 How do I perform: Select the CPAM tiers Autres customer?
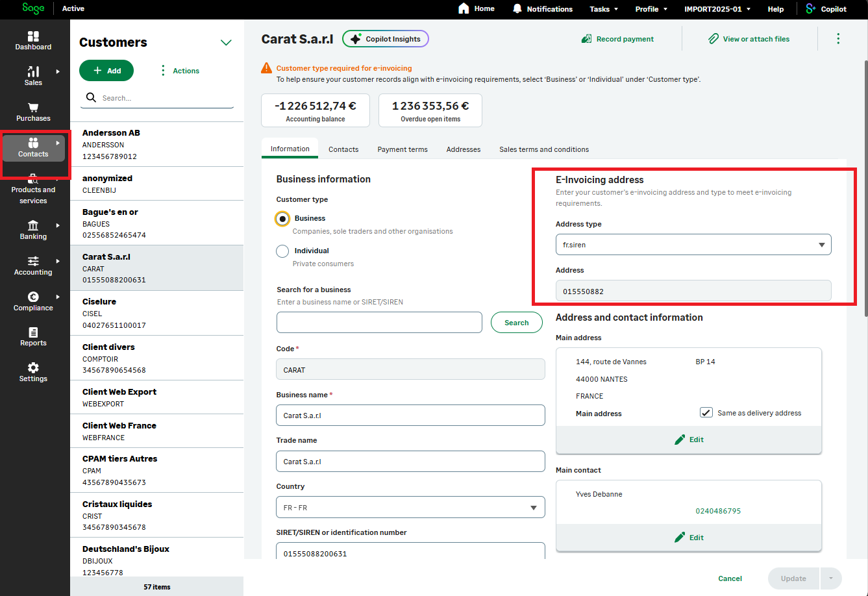tap(156, 470)
